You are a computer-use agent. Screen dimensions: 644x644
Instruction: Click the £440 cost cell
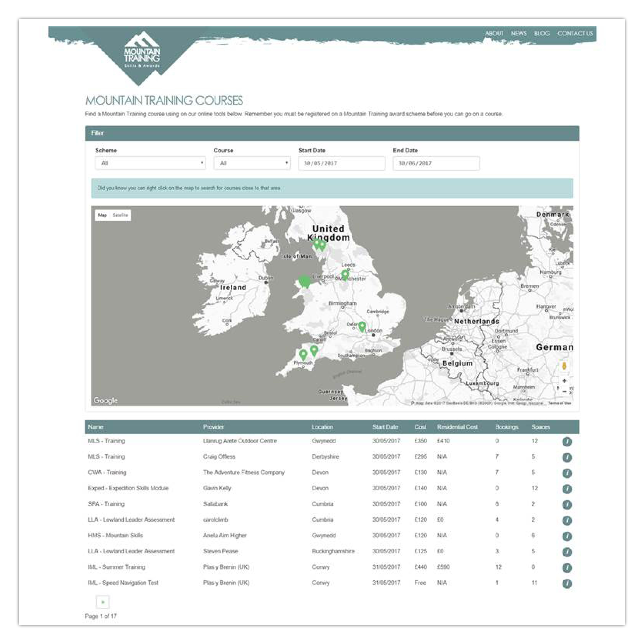coord(421,567)
